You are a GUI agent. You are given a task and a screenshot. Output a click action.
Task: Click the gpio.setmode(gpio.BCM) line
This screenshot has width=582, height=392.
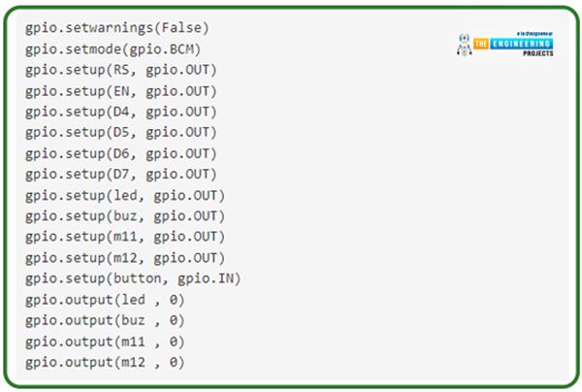[113, 49]
